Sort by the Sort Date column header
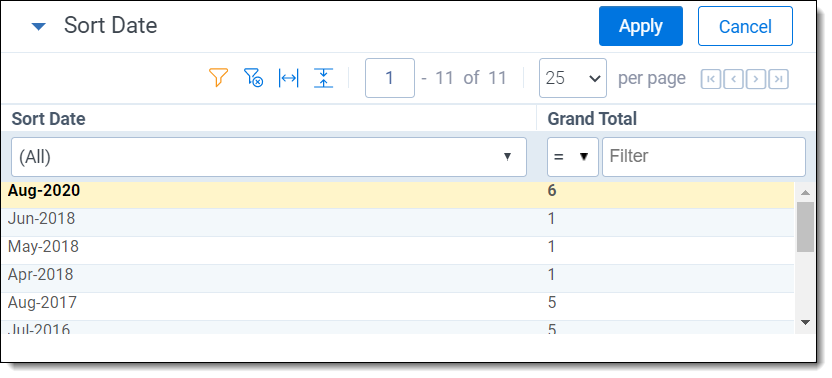Image resolution: width=832 pixels, height=378 pixels. (x=48, y=119)
